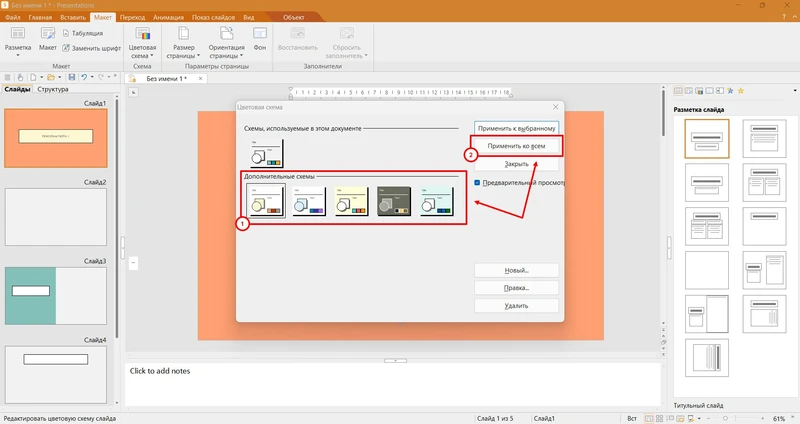
Task: Click the touch mode hand icon
Action: [20, 77]
